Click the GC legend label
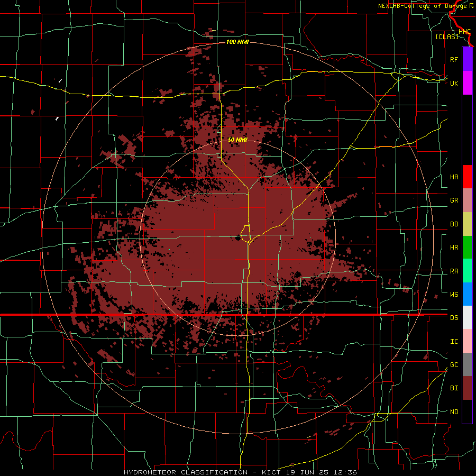 [x=454, y=365]
